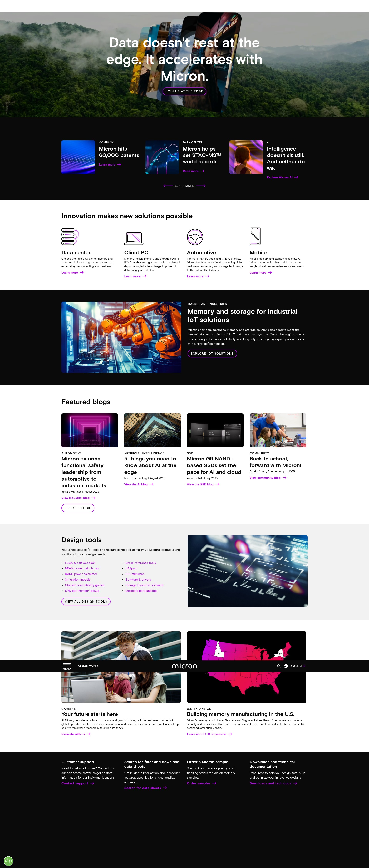This screenshot has width=369, height=868.
Task: Open Cross-reference tools link
Action: point(140,563)
